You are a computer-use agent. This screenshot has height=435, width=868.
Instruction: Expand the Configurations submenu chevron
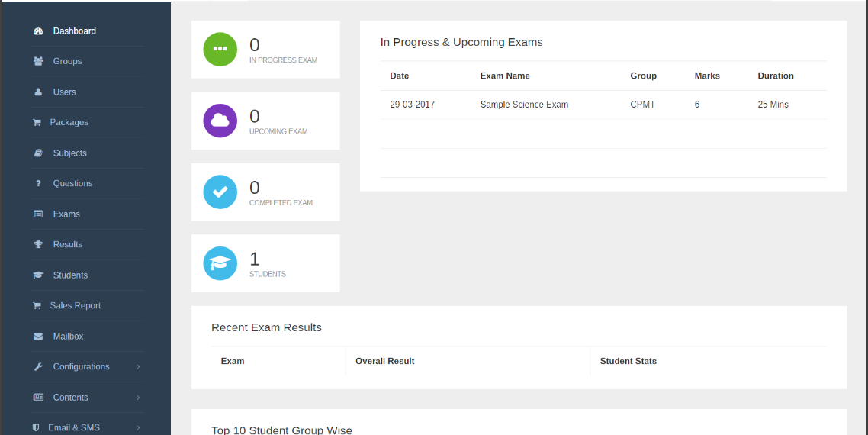click(x=138, y=367)
